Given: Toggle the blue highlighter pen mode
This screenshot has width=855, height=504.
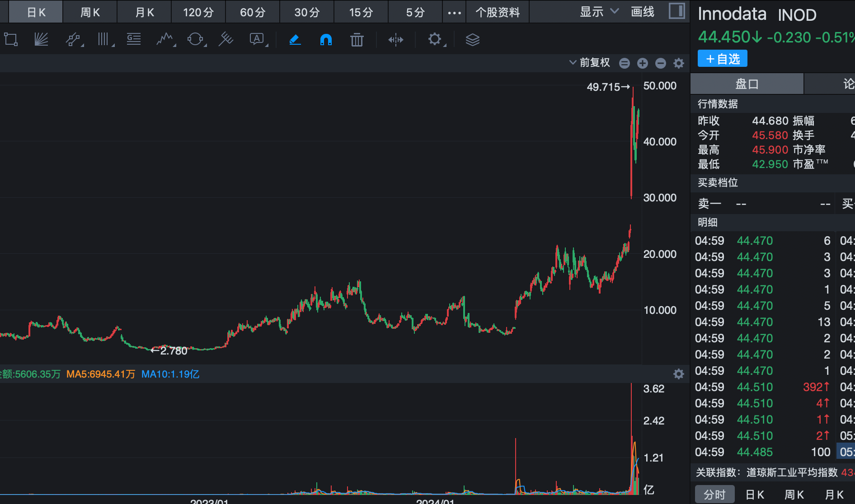Looking at the screenshot, I should pos(295,40).
